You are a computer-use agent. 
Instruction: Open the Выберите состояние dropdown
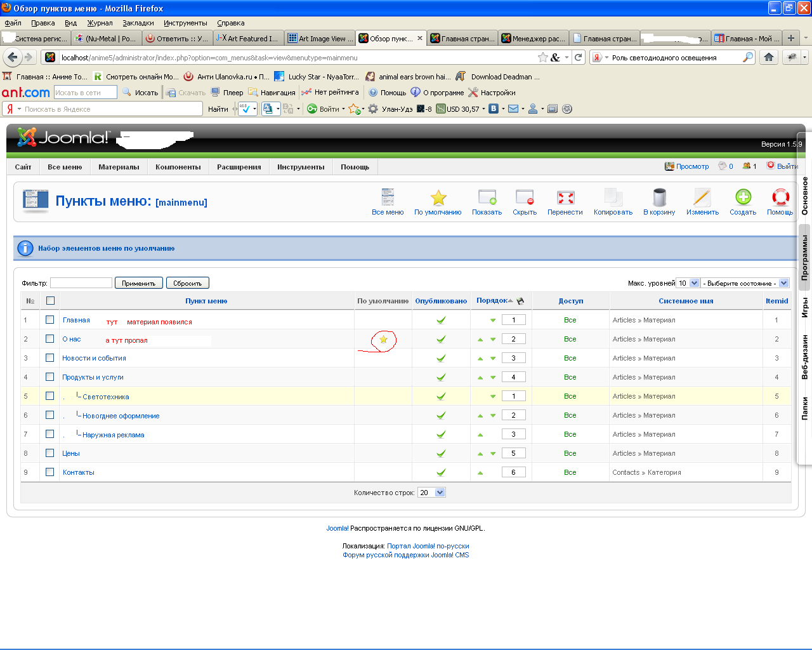745,283
